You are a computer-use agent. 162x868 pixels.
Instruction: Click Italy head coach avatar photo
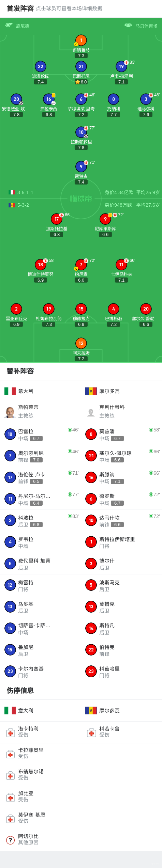pos(10,412)
